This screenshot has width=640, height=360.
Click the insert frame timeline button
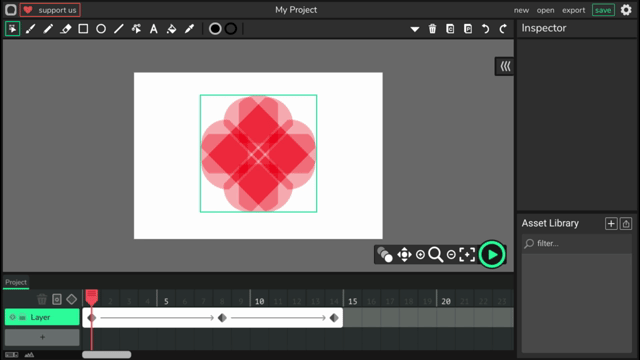click(x=57, y=299)
